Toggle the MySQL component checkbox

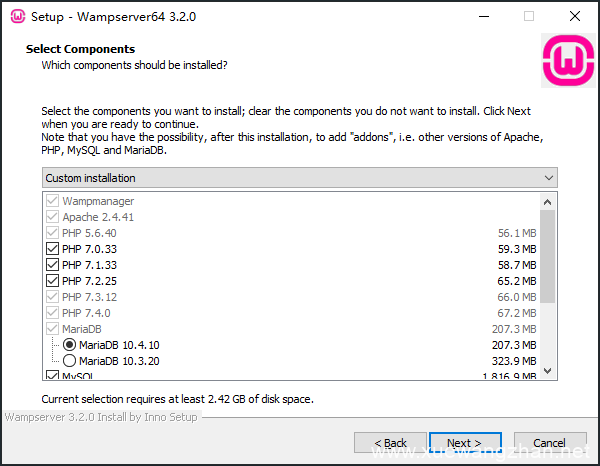point(53,376)
